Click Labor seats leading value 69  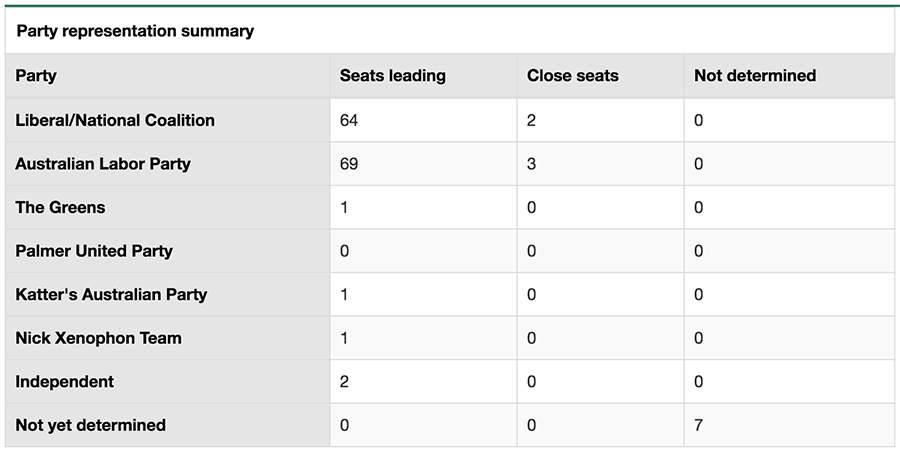tap(349, 164)
